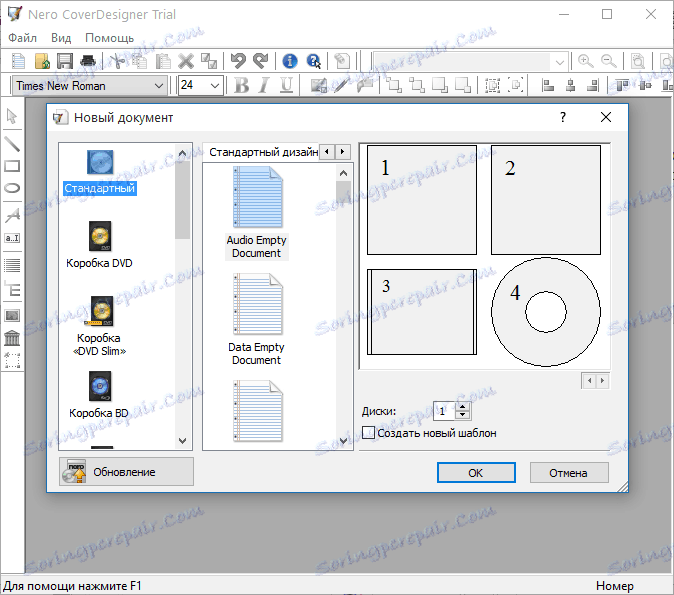Open the Файл menu
This screenshot has width=674, height=595.
(22, 38)
